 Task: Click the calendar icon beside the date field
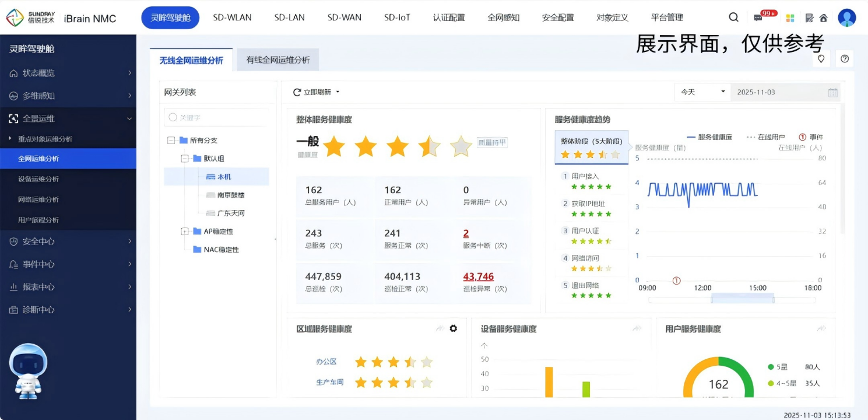tap(833, 92)
